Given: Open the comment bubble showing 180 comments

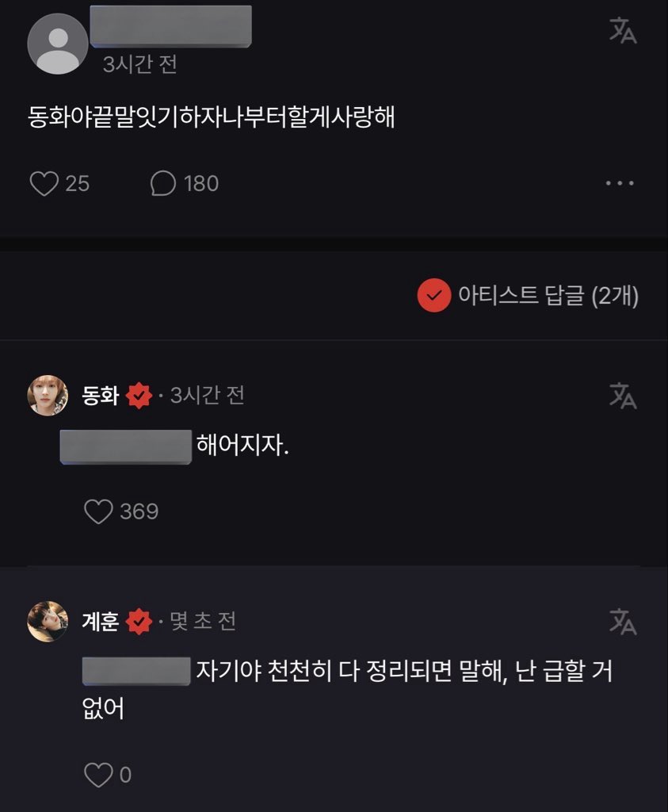Looking at the screenshot, I should click(162, 184).
